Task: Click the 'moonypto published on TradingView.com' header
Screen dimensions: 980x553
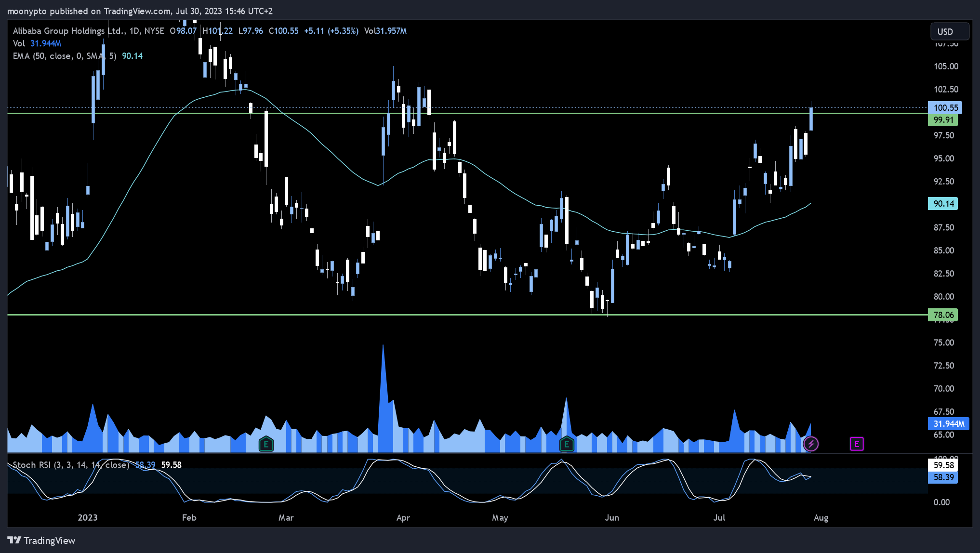Action: point(89,11)
